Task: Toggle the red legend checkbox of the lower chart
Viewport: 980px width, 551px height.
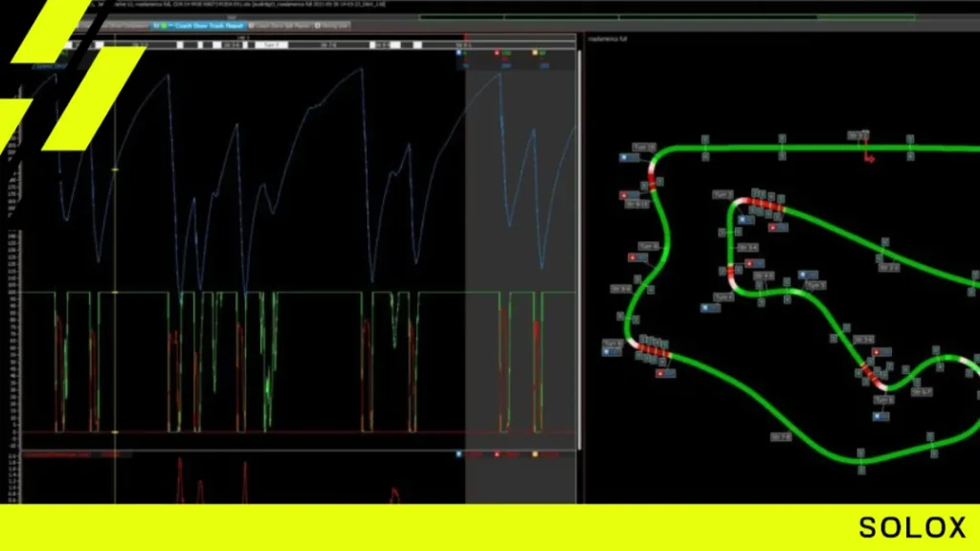Action: coord(497,454)
